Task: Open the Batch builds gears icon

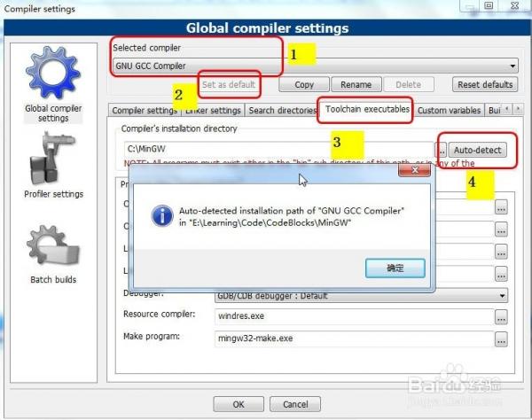Action: point(52,246)
